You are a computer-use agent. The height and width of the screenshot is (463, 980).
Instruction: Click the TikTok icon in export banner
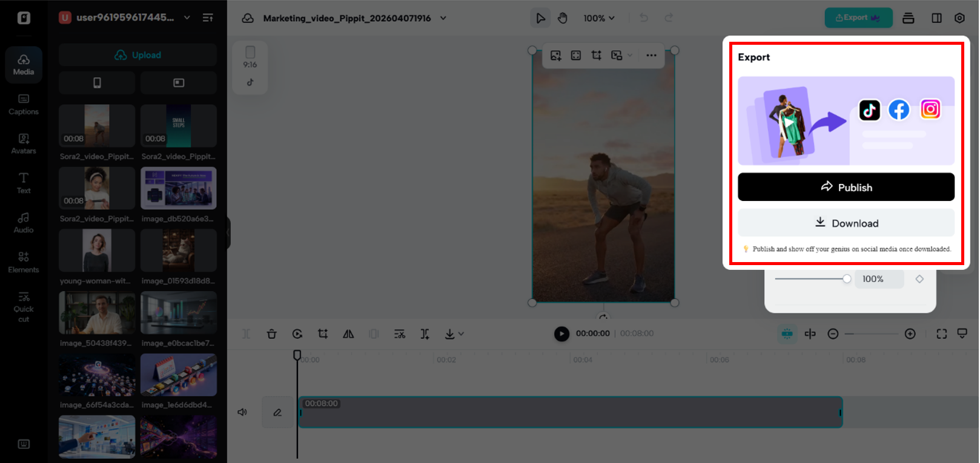(x=869, y=110)
